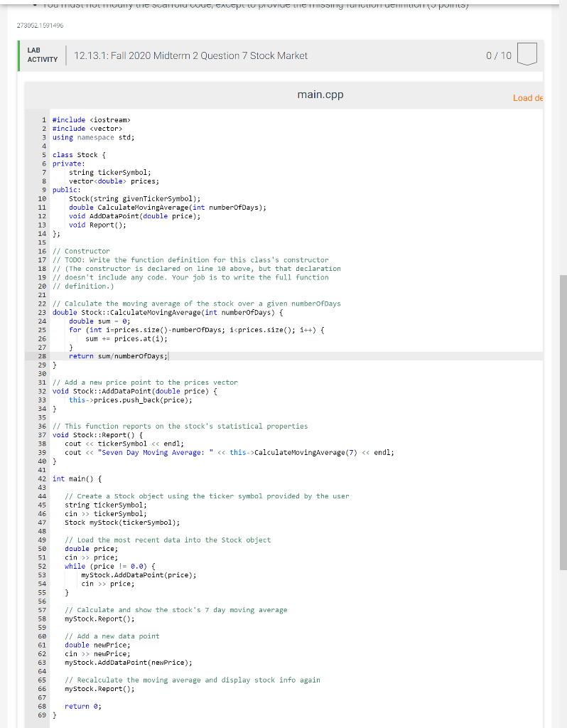
Task: Click line 'int main() {'
Action: [x=77, y=478]
